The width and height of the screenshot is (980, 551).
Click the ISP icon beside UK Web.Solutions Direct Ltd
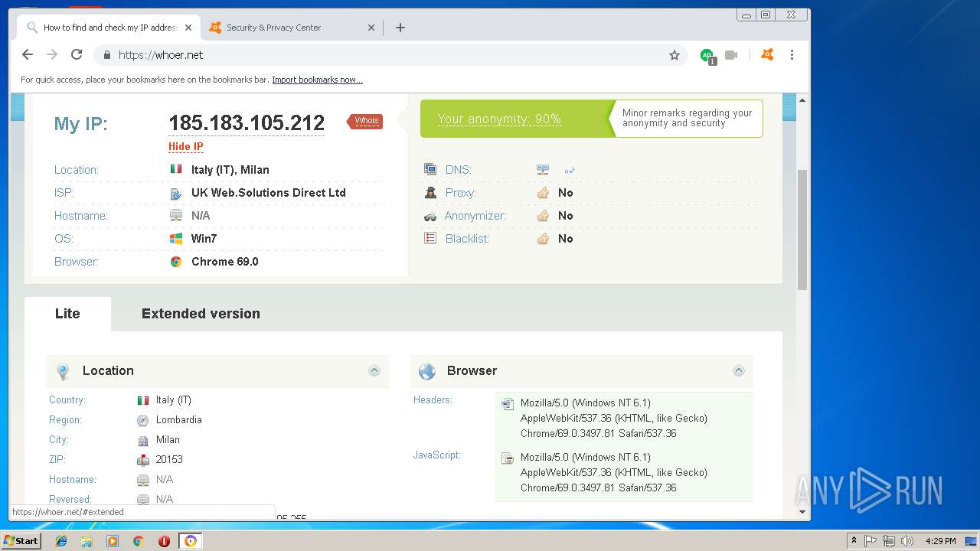176,193
